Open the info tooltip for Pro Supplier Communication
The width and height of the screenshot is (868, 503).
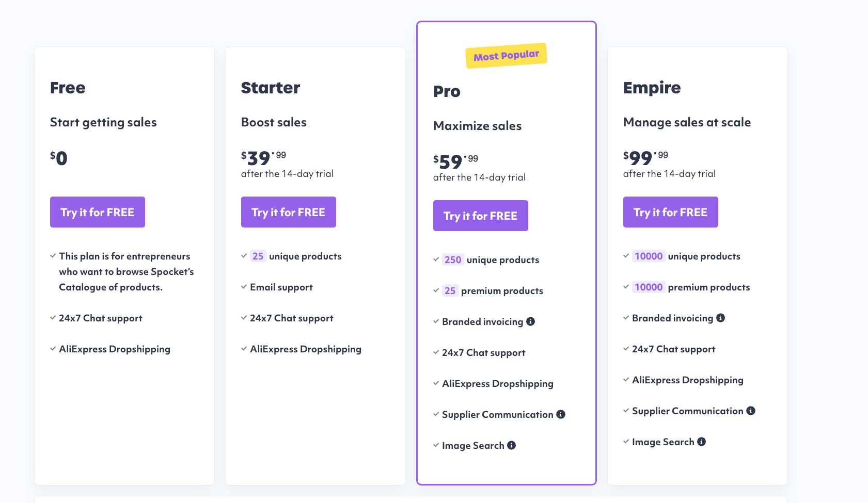(x=561, y=414)
